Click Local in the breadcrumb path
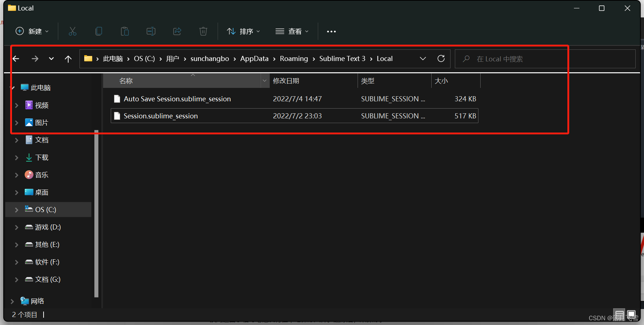Image resolution: width=644 pixels, height=325 pixels. (x=384, y=58)
